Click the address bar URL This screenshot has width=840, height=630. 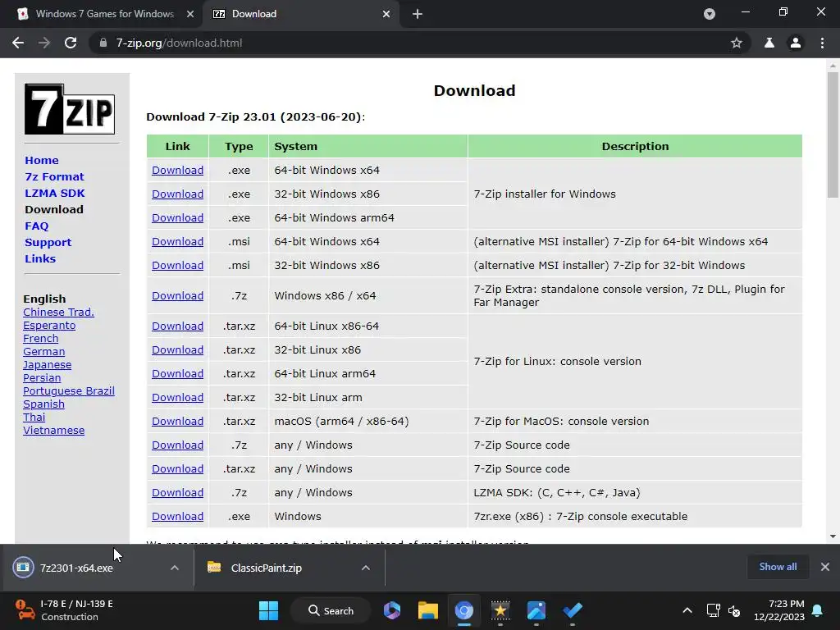(179, 43)
